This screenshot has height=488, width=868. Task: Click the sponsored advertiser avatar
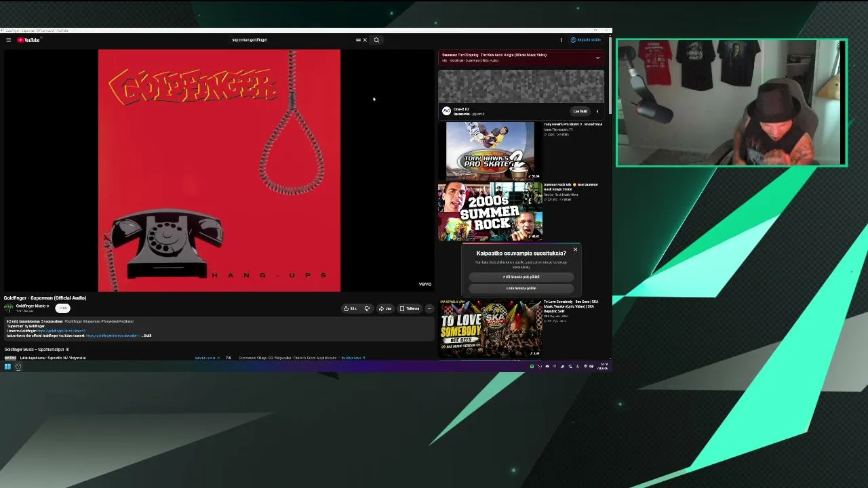pyautogui.click(x=446, y=111)
